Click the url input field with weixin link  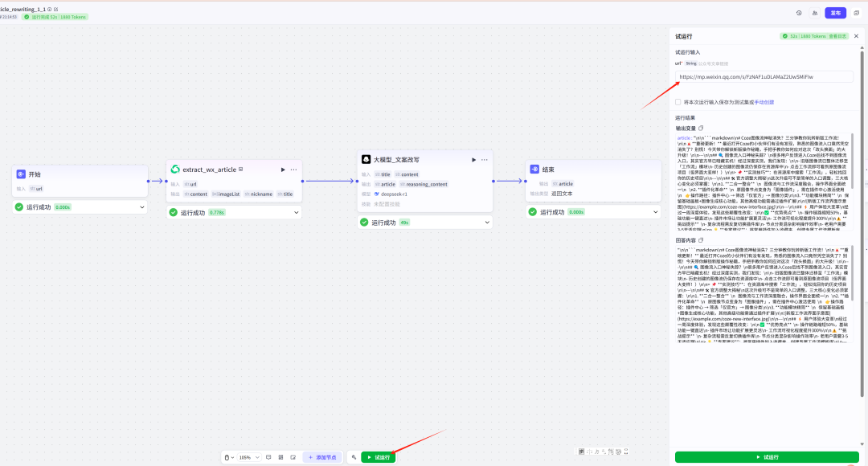pyautogui.click(x=764, y=77)
